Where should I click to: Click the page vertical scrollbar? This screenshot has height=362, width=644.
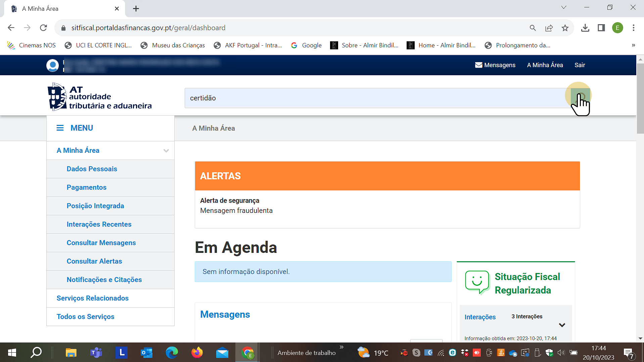pos(640,101)
